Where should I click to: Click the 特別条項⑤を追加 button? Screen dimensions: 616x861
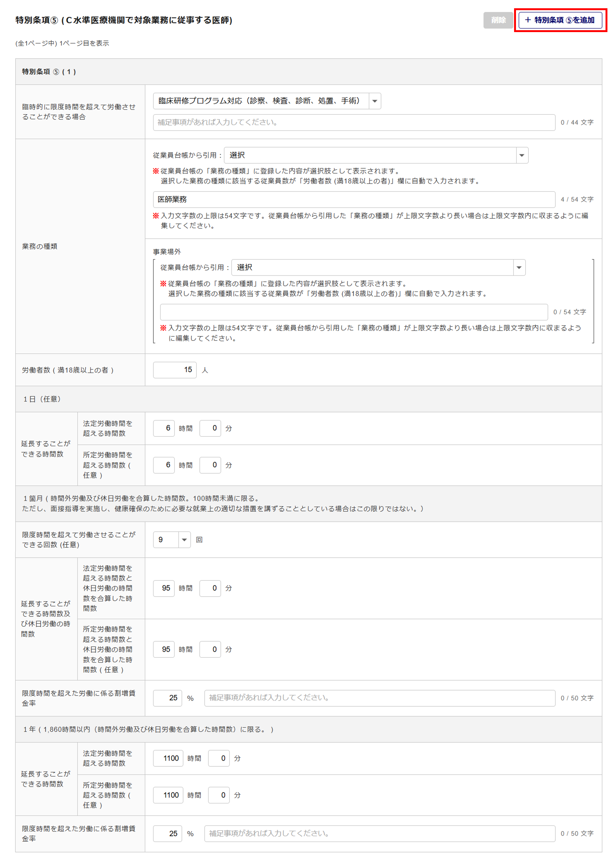click(560, 20)
